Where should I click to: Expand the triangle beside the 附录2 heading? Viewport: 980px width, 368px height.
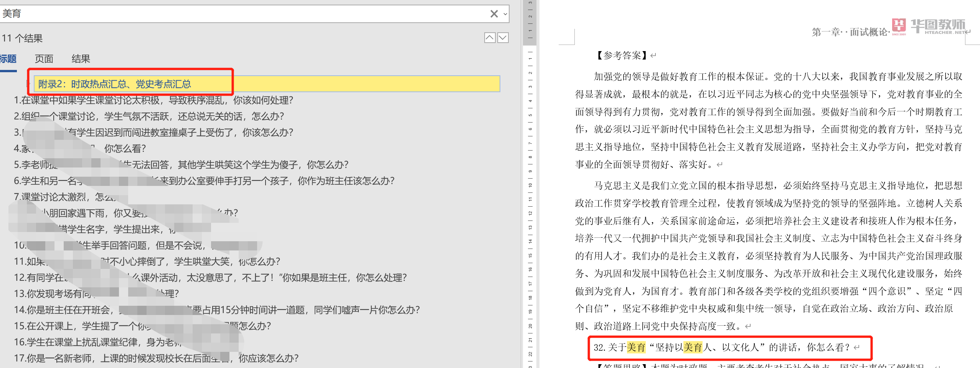[29, 83]
